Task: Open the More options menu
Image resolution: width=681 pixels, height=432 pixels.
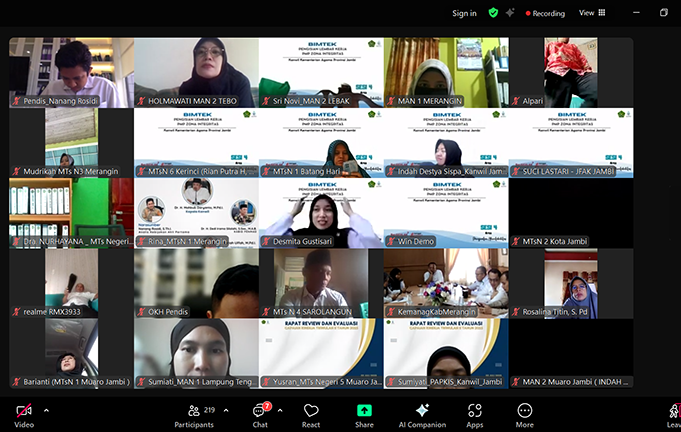Action: click(x=524, y=414)
